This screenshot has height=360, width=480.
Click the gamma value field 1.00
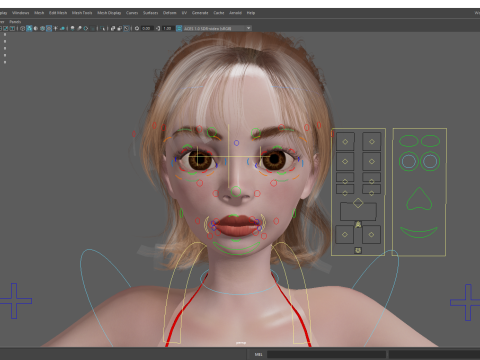point(168,28)
